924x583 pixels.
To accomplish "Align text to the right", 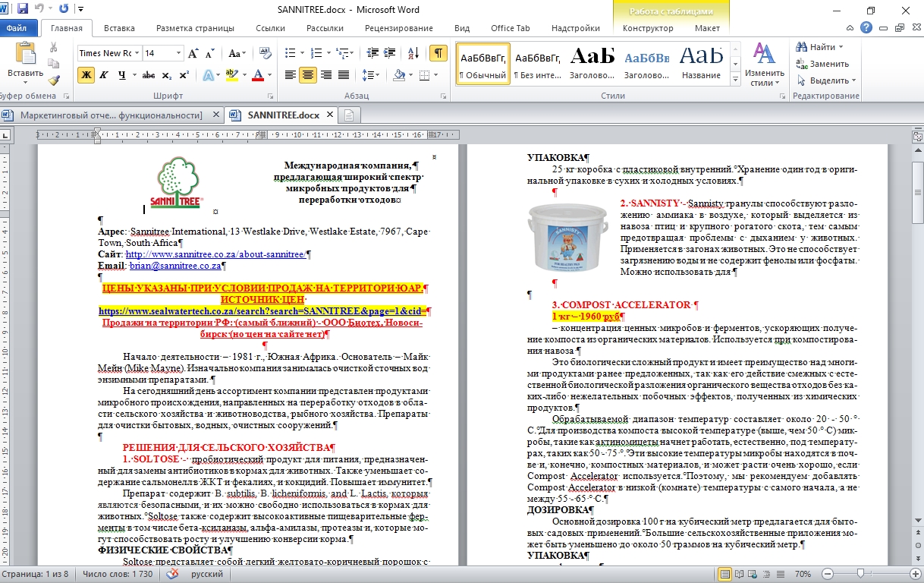I will click(326, 75).
